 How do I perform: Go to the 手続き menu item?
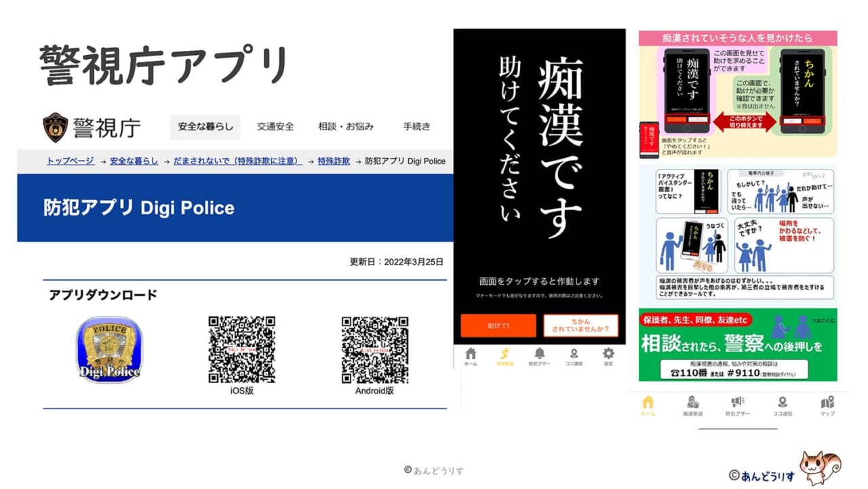[416, 127]
